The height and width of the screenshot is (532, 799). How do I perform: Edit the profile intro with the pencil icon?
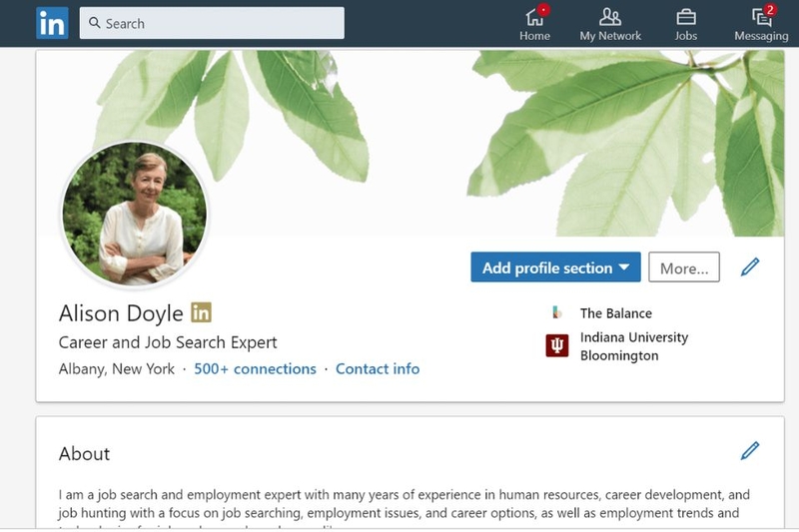(x=750, y=266)
